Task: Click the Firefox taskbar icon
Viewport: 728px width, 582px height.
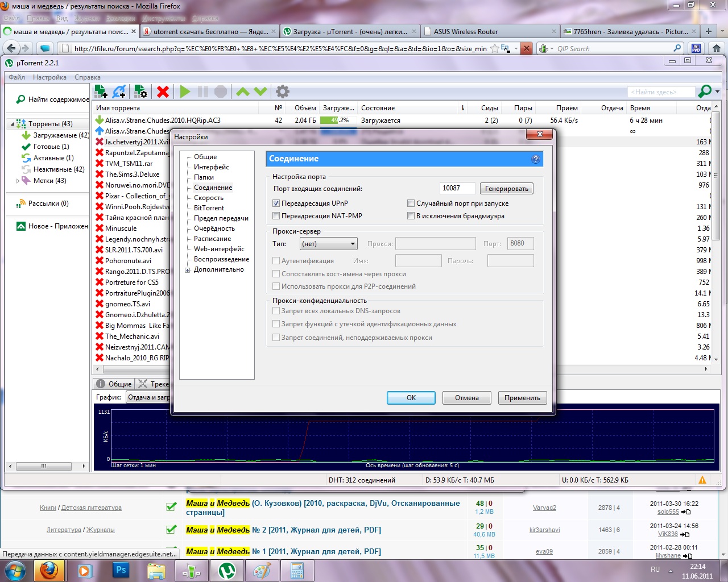Action: pyautogui.click(x=49, y=571)
